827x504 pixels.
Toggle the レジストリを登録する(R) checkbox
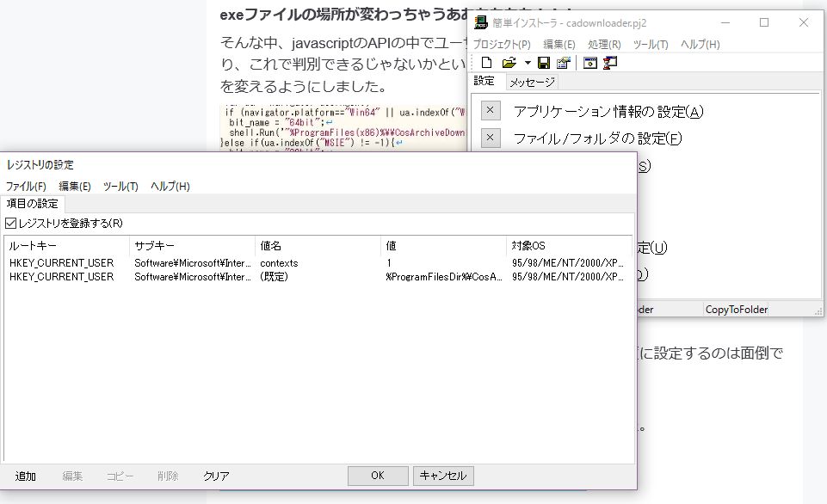click(10, 223)
